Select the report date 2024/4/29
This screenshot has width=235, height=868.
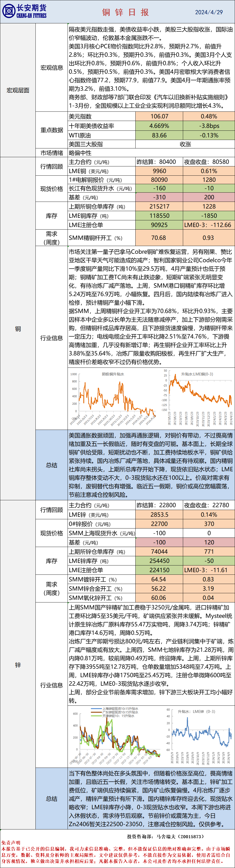(209, 12)
